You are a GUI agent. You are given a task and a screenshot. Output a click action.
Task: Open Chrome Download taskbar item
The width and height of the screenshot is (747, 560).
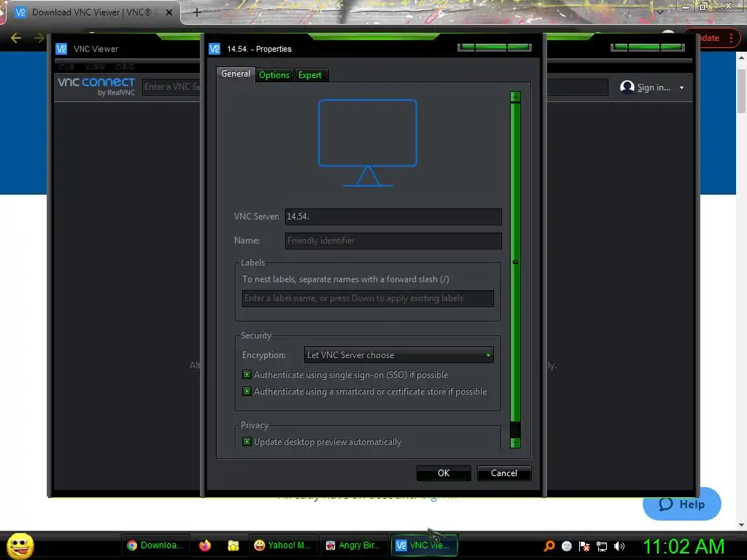[x=155, y=545]
